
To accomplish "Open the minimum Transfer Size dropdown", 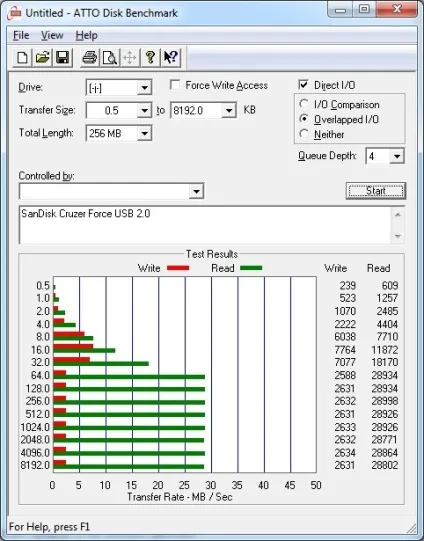I will 145,110.
